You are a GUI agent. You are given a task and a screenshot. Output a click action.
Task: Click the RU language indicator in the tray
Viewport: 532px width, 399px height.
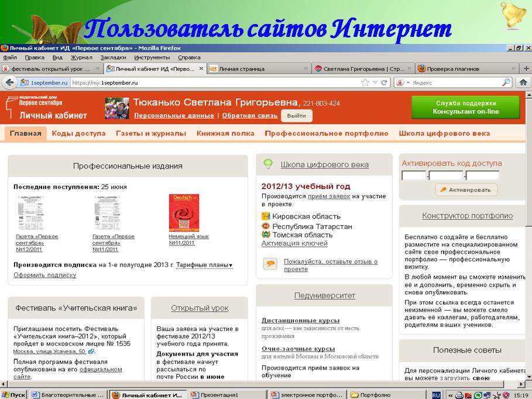pos(436,395)
